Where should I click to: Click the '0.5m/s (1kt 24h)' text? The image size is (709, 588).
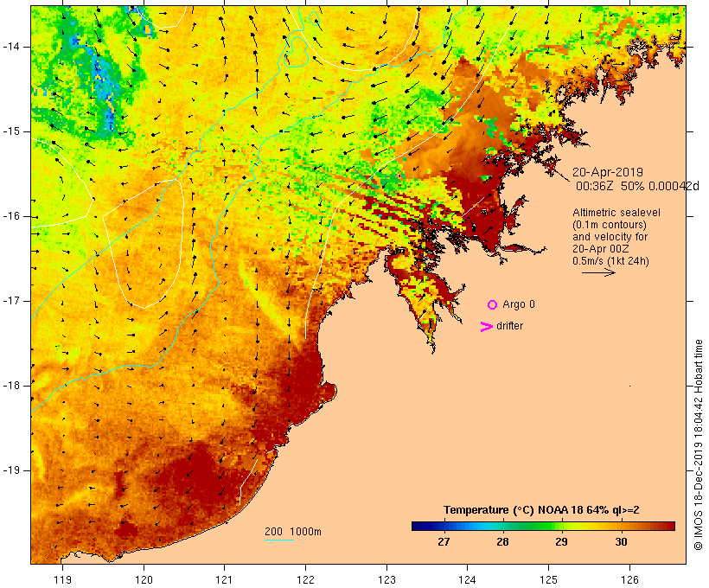610,261
